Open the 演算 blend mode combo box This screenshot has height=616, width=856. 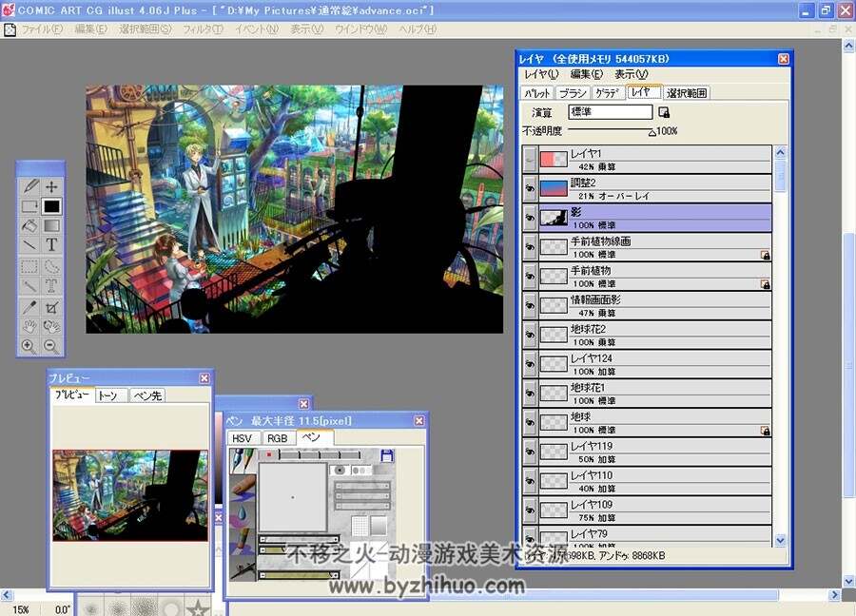click(610, 112)
